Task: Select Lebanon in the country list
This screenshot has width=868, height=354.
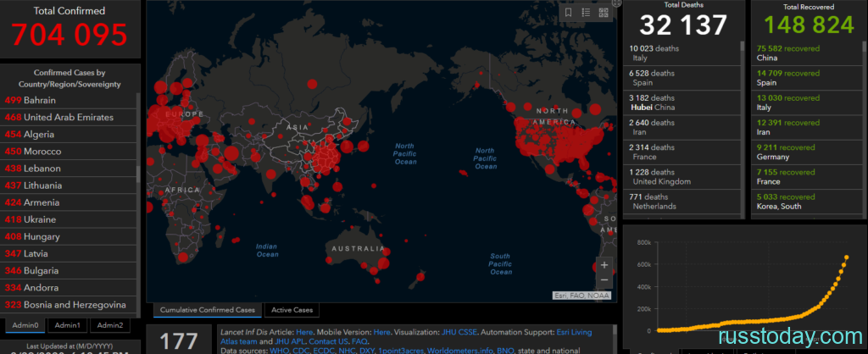Action: coord(69,169)
